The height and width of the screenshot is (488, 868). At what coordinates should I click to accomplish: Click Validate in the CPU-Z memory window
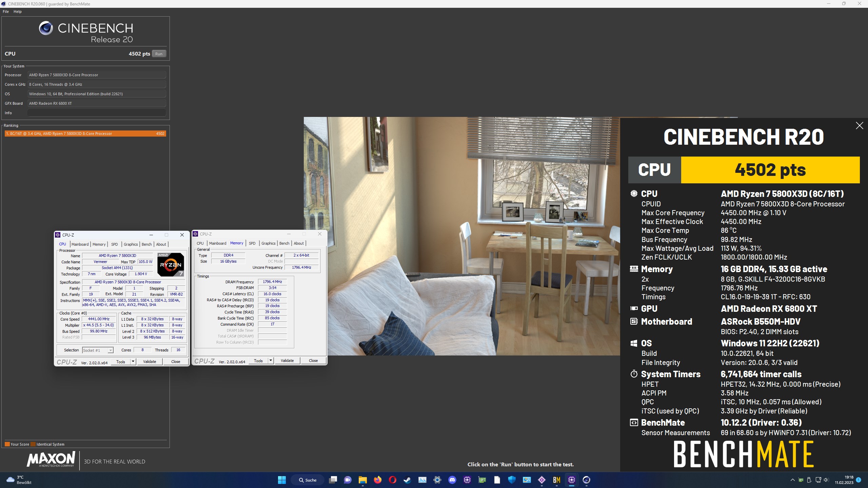click(x=287, y=361)
